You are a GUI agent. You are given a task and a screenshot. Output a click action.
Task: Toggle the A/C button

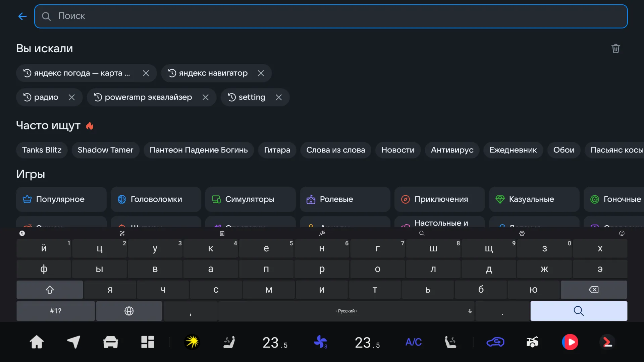(x=414, y=342)
